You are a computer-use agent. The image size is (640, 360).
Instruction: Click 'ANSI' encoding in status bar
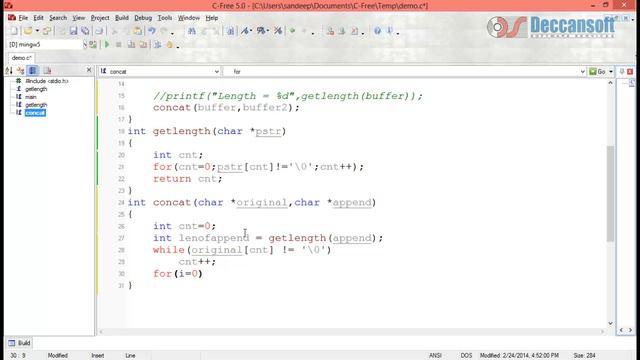point(435,356)
